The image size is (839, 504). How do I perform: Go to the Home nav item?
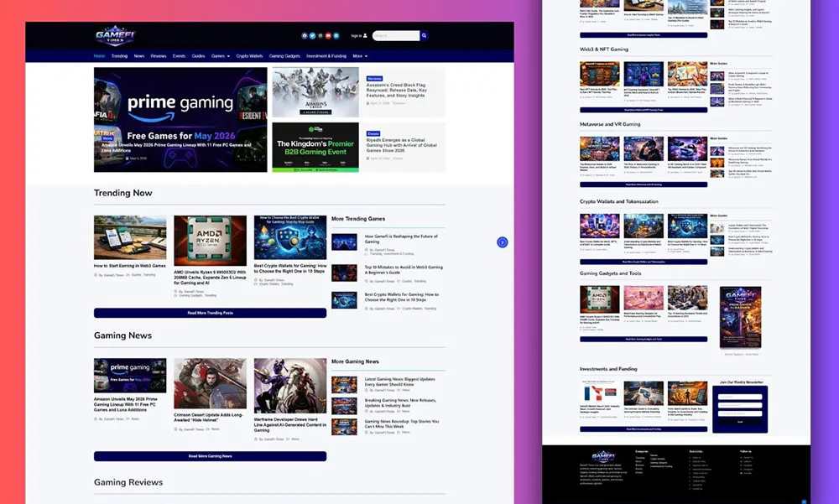[x=100, y=56]
